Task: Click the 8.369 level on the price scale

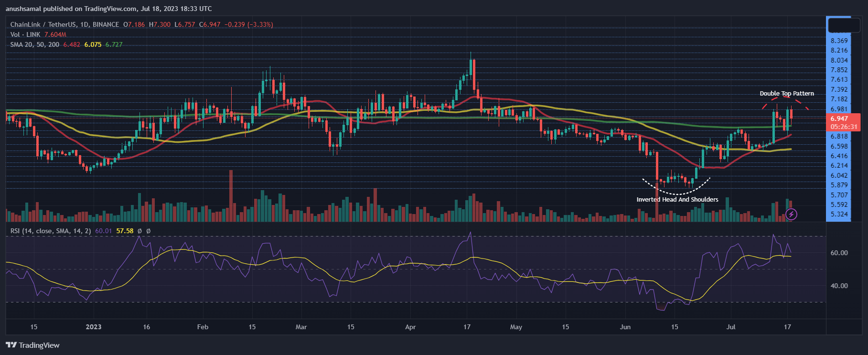Action: 839,41
